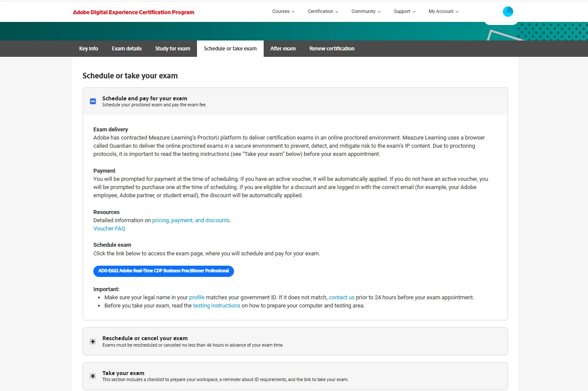The width and height of the screenshot is (588, 391).
Task: Click 'This section includes a checklist' subtitle text
Action: click(225, 380)
